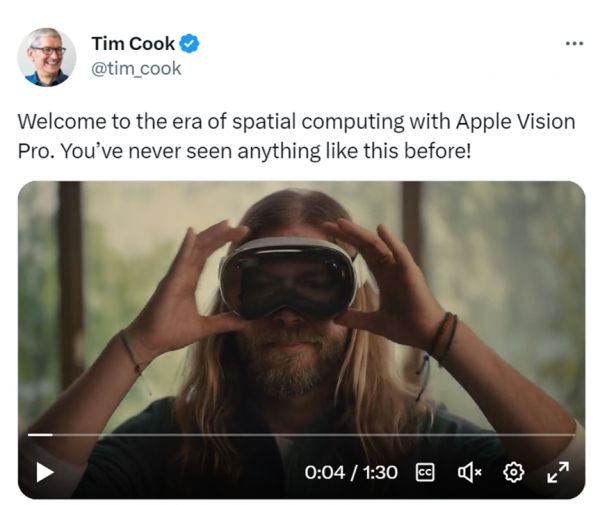
Task: Click the headset in the video frame
Action: pos(288,275)
